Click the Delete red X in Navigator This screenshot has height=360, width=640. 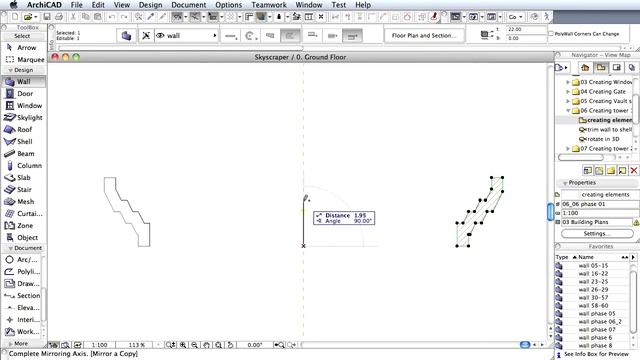pyautogui.click(x=633, y=171)
